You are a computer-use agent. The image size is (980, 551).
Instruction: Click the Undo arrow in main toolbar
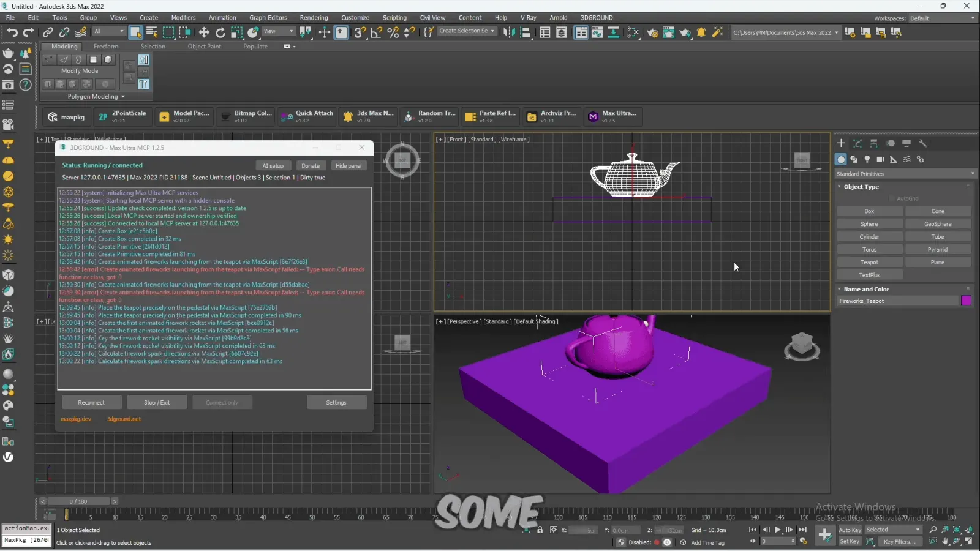[12, 32]
